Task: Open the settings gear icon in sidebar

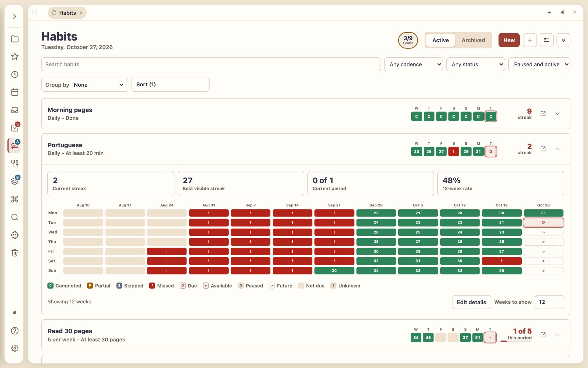Action: 15,348
